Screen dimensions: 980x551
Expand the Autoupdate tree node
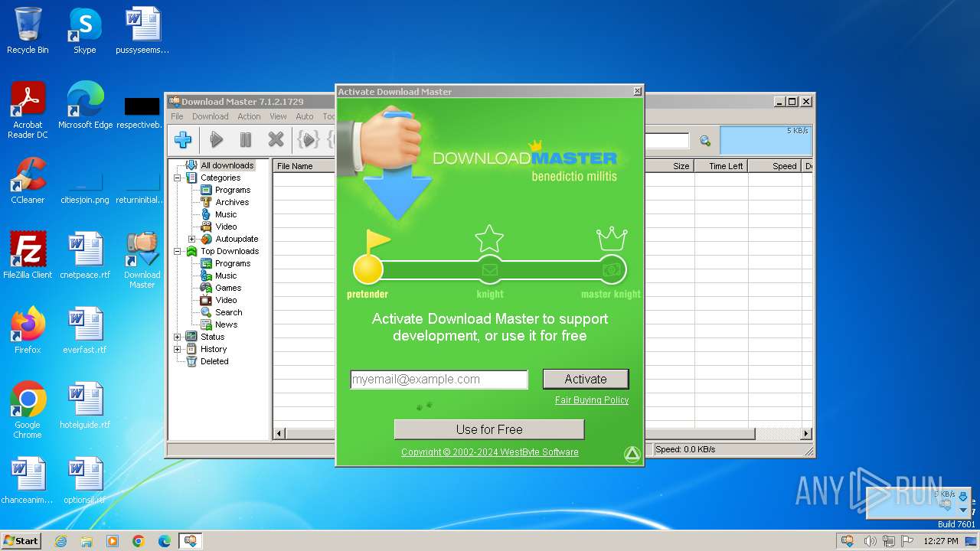click(191, 239)
